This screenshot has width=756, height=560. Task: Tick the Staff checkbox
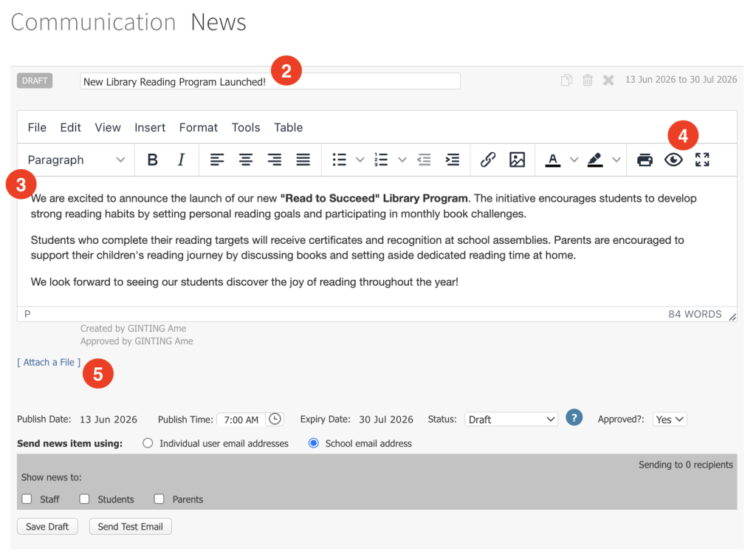click(27, 499)
